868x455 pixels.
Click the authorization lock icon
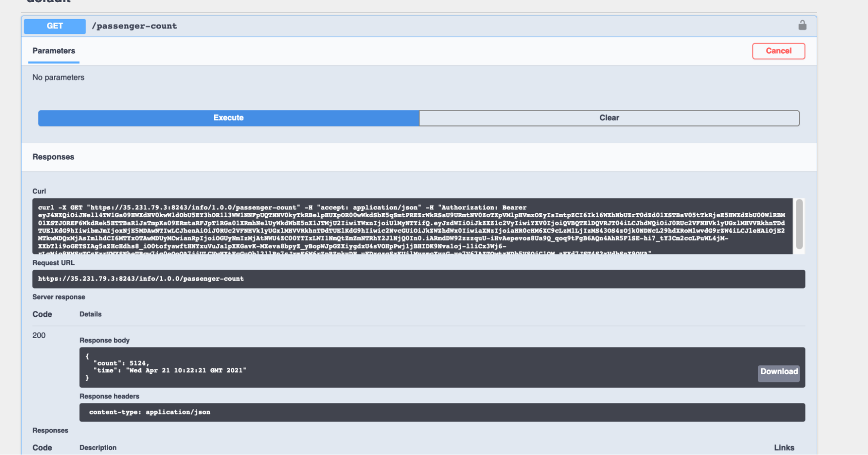[802, 26]
